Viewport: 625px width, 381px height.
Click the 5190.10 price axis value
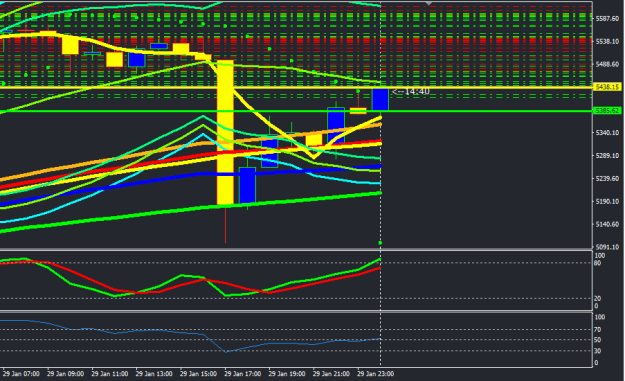pyautogui.click(x=607, y=202)
